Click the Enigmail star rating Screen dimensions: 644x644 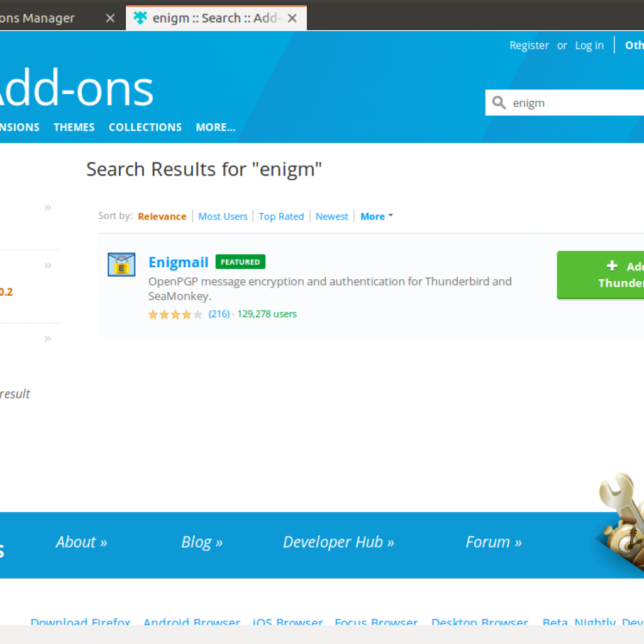(175, 314)
